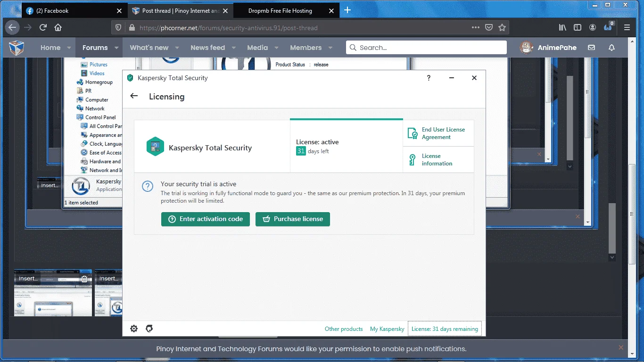Expand the News feed dropdown arrow
The height and width of the screenshot is (362, 644).
234,48
